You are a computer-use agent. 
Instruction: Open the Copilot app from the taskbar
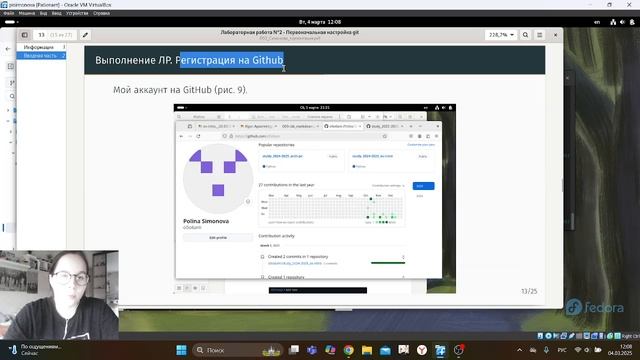330,350
